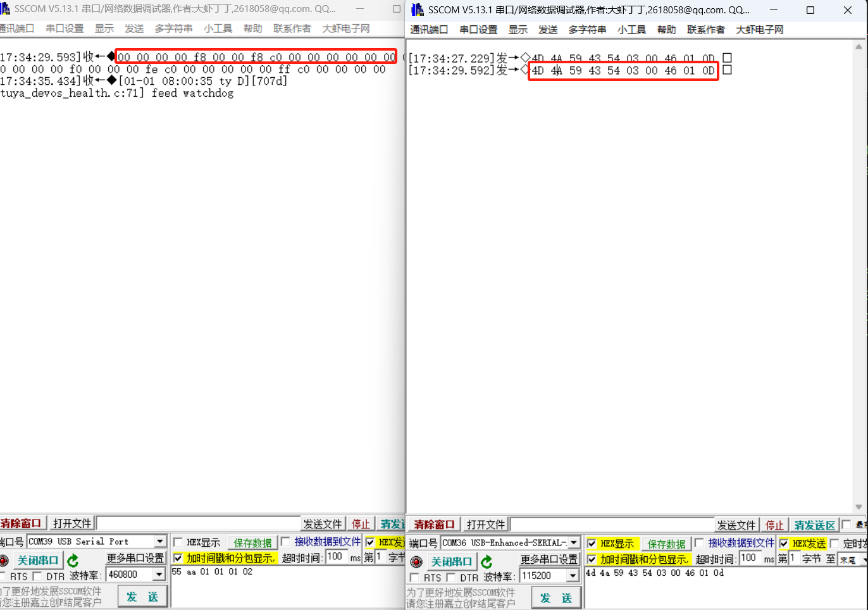This screenshot has width=868, height=610.
Task: Click 清发送区 button in the COM36 window
Action: [x=815, y=525]
